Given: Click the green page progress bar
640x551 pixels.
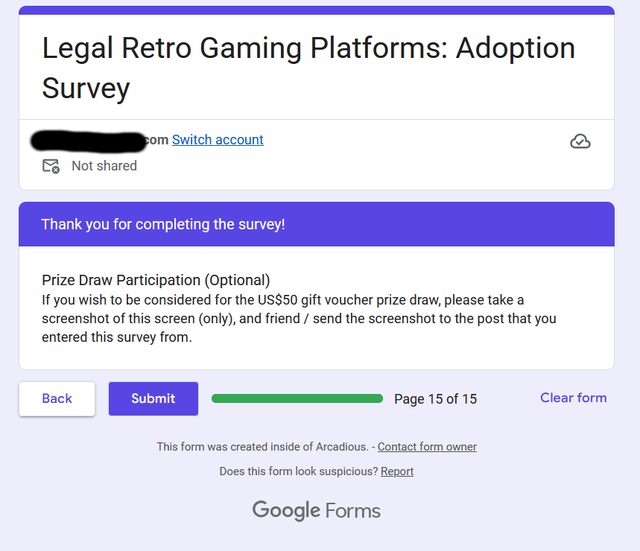Looking at the screenshot, I should pos(297,399).
